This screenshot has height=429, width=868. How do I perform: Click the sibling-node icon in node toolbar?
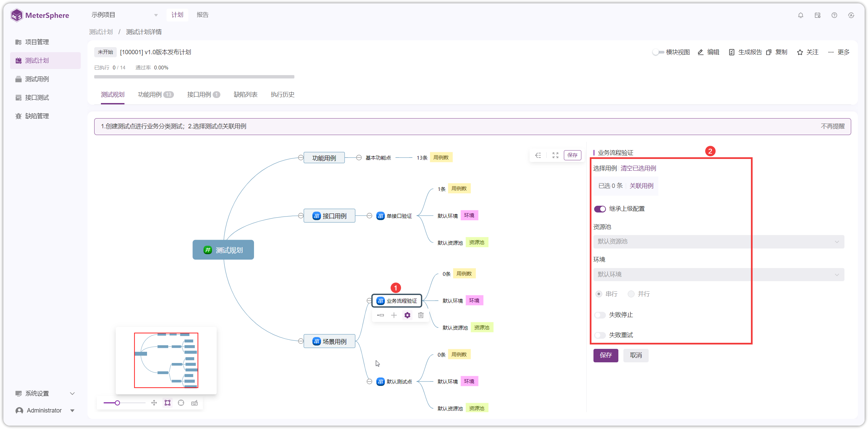click(380, 315)
